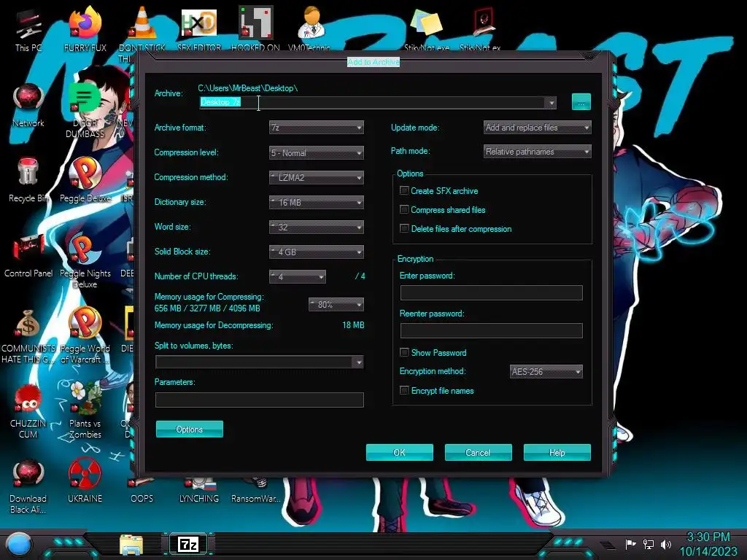747x560 pixels.
Task: Click the Parameters input field
Action: 260,400
